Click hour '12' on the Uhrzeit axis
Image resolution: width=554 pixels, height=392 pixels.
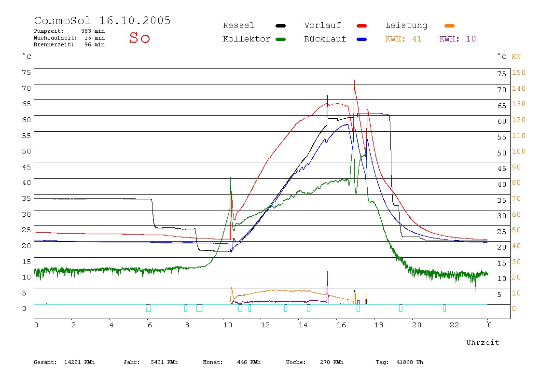tap(265, 325)
